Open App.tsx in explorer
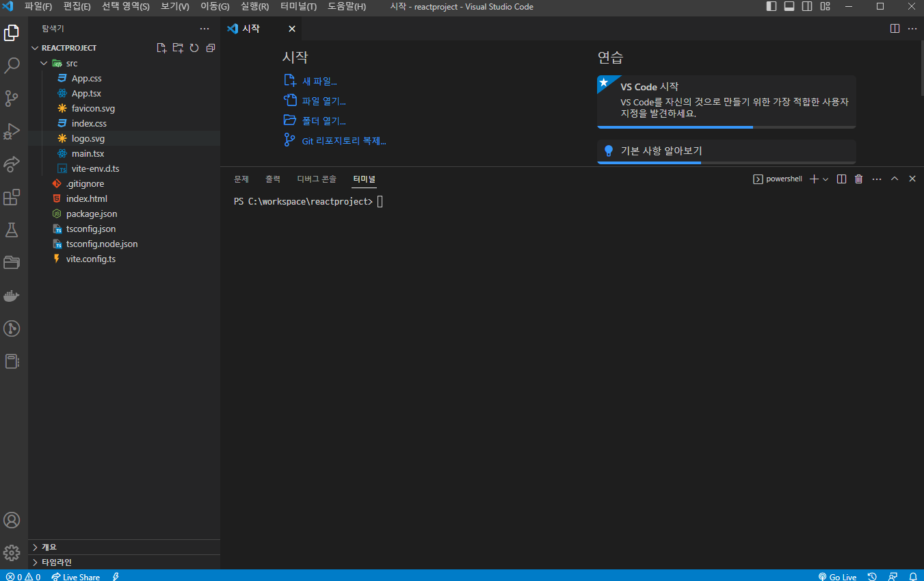Screen dimensions: 924x581 pos(86,93)
